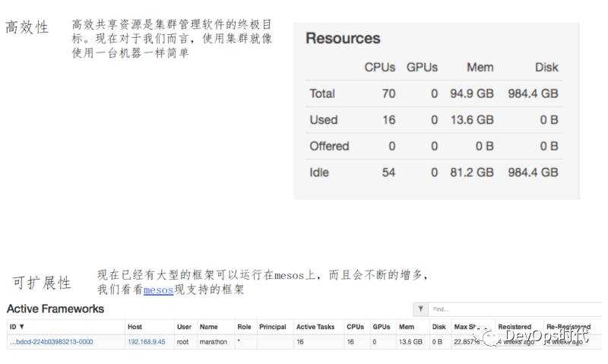The height and width of the screenshot is (364, 608).
Task: Sort by the Active Tasks column header
Action: tap(315, 327)
